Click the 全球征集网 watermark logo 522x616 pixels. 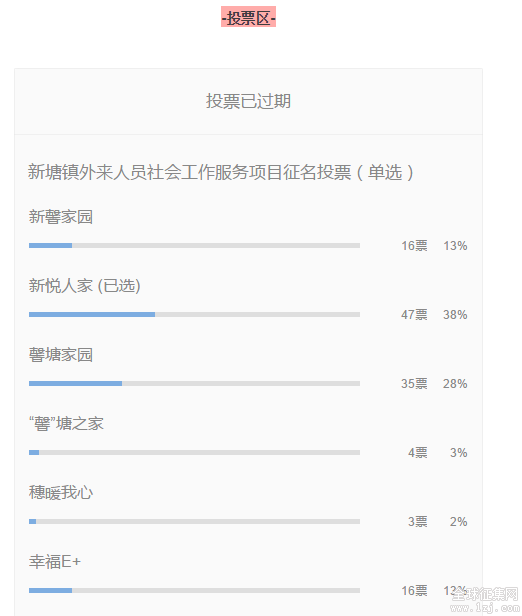[485, 600]
